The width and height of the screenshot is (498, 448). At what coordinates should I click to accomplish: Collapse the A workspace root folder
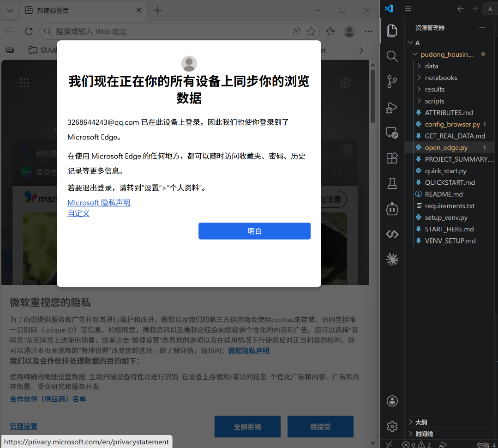[x=410, y=42]
